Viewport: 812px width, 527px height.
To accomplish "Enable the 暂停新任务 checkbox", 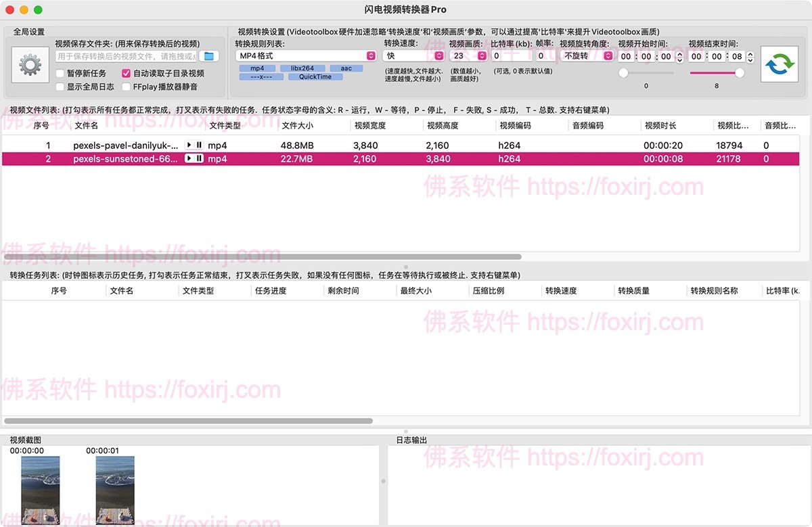I will tap(60, 73).
